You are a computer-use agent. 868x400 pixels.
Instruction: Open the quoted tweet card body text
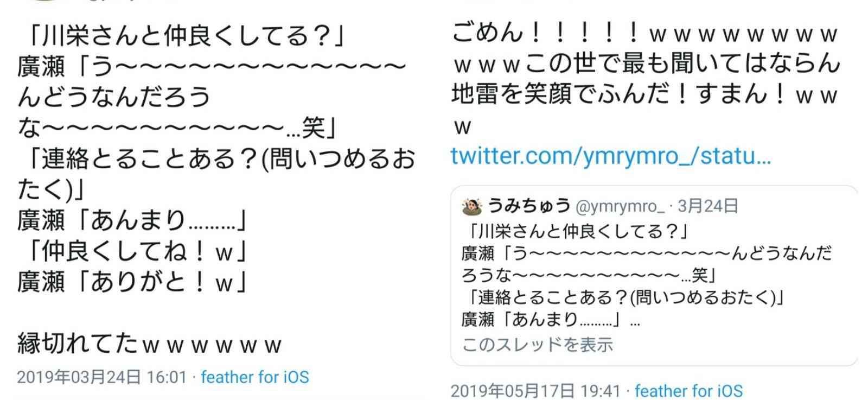coord(646,276)
